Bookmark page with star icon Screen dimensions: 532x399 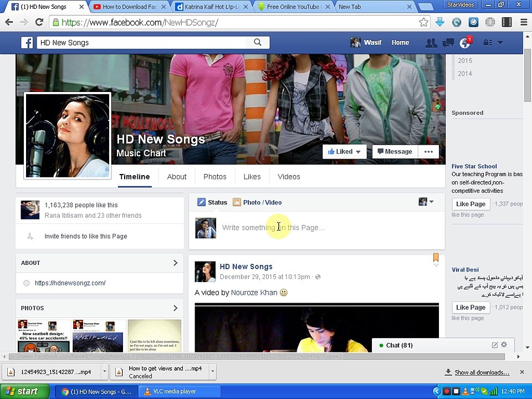(423, 22)
